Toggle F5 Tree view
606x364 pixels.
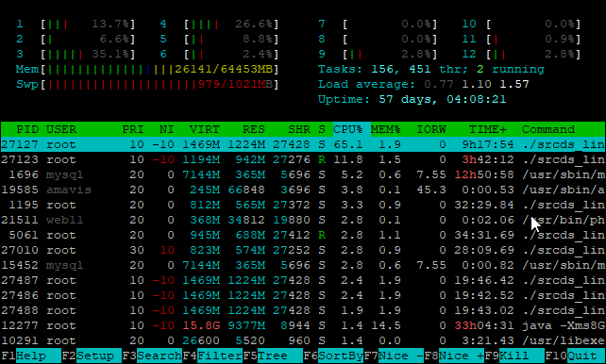tap(273, 356)
